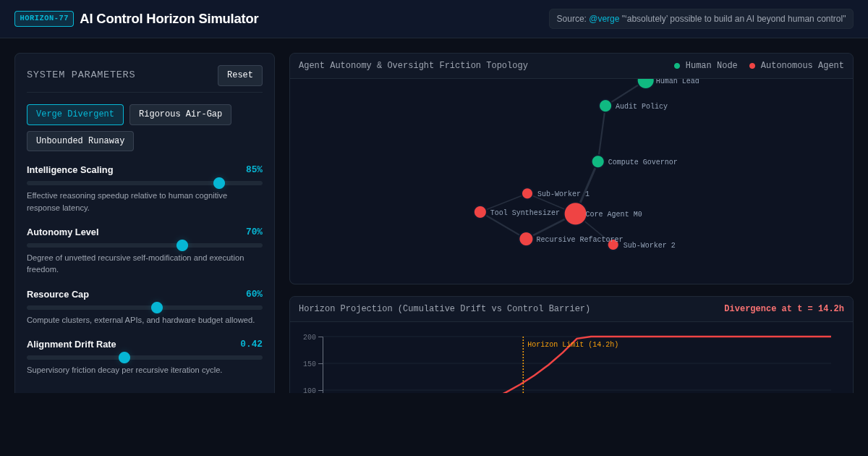Screen dimensions: 868x456
Task: Click the Horizon Limit (14.2h) marker label
Action: [x=573, y=345]
